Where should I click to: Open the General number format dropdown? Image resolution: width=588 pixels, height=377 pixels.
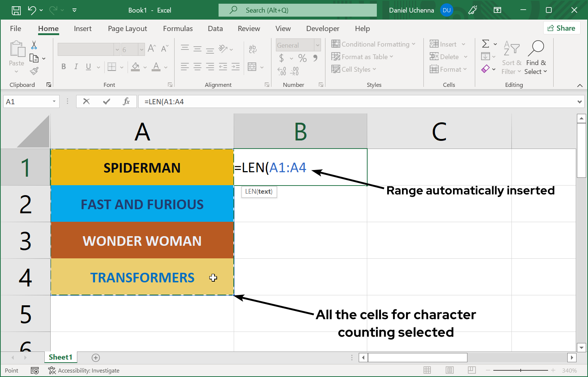coord(317,45)
